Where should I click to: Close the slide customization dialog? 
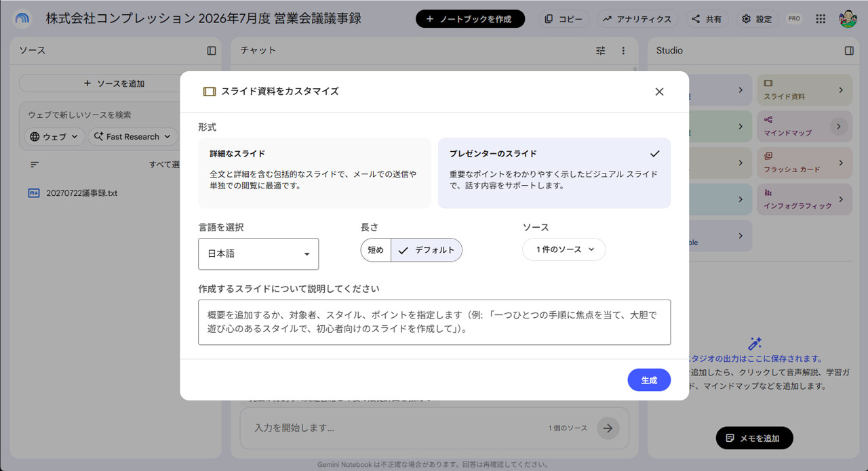click(659, 91)
